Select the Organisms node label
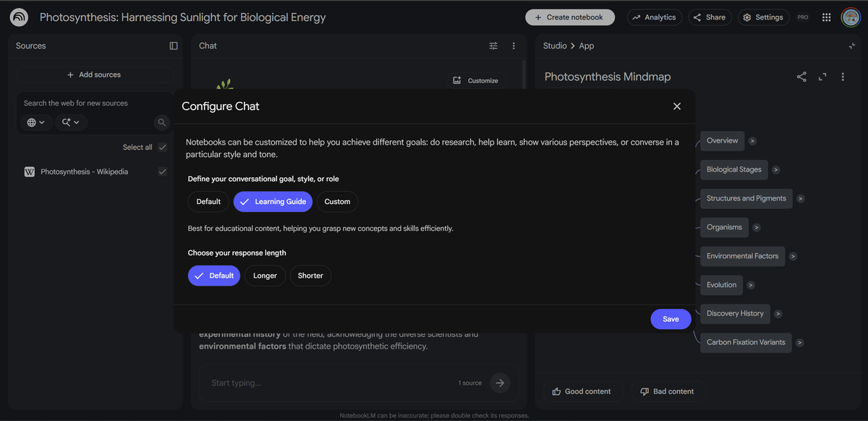The image size is (868, 421). [725, 227]
